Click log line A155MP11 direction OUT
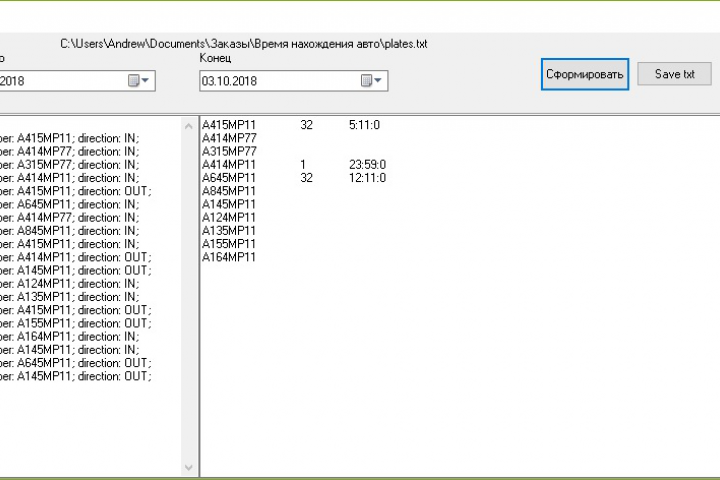This screenshot has height=480, width=720. 76,323
